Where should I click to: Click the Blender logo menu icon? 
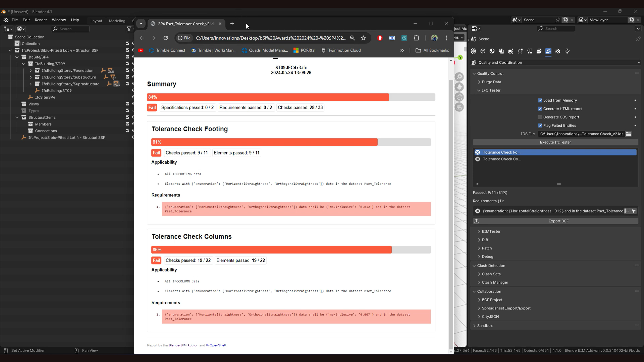coord(6,20)
